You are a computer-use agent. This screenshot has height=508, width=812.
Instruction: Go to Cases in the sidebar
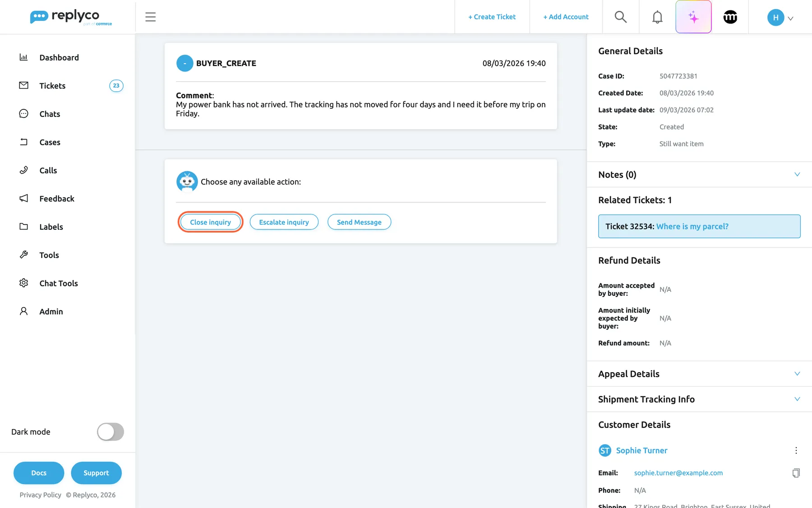[x=50, y=142]
